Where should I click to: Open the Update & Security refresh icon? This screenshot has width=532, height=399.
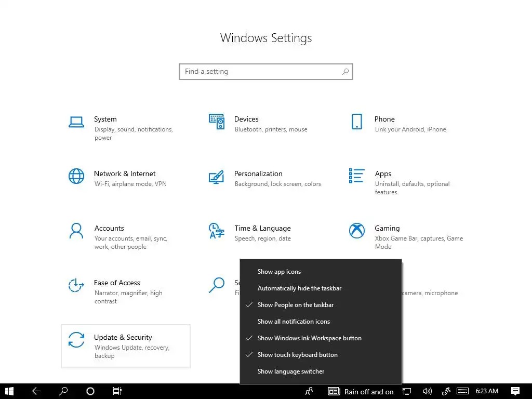click(76, 340)
